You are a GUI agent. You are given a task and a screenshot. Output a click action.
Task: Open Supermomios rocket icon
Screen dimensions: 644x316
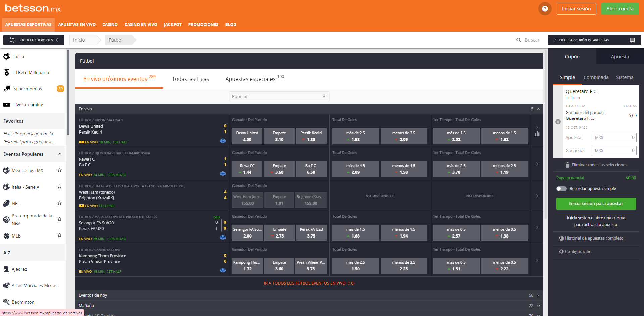click(7, 89)
